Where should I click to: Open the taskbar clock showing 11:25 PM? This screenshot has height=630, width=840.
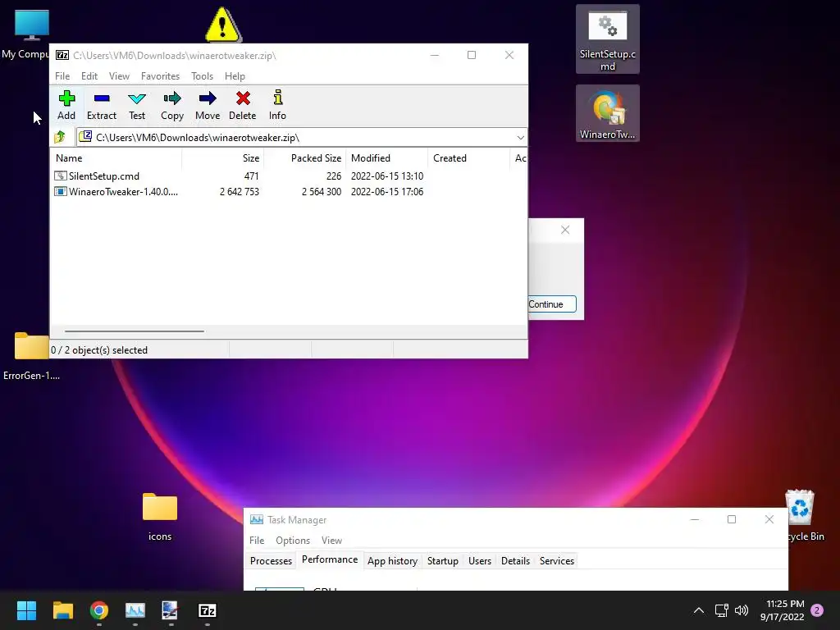tap(782, 610)
